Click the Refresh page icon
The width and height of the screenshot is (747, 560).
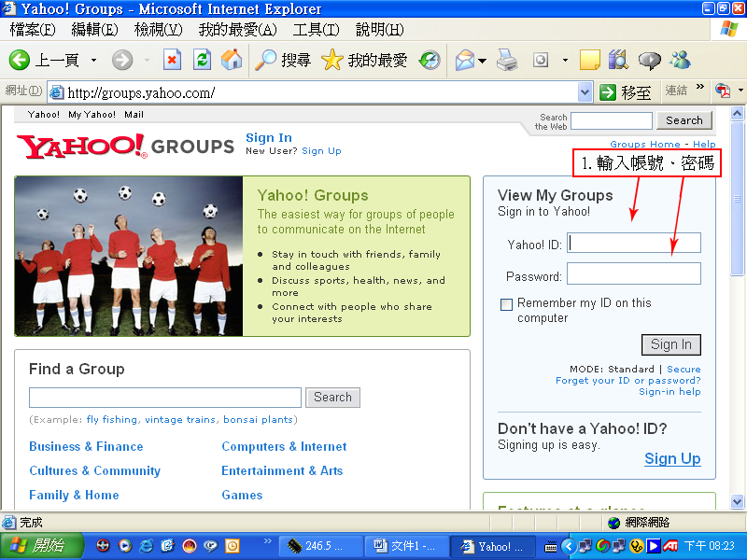click(x=202, y=61)
